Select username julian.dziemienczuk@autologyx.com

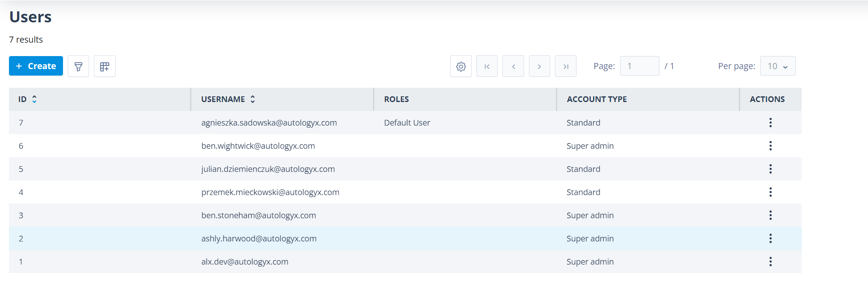[x=268, y=169]
